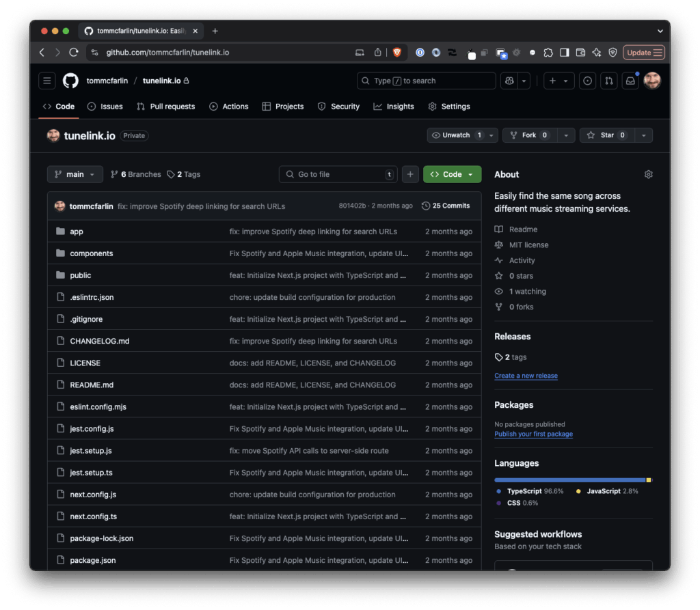Viewport: 700px width, 610px height.
Task: View 2 Tags link near branches
Action: (183, 174)
